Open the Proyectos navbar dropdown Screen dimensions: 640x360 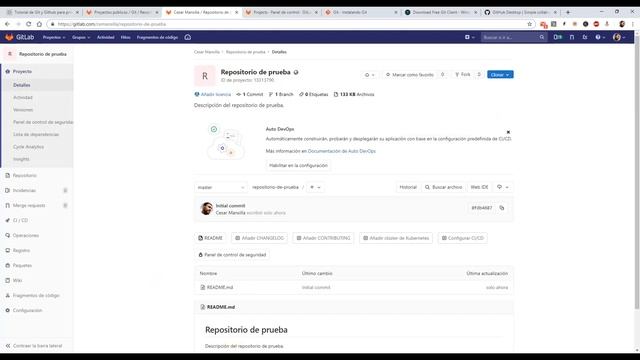(54, 37)
